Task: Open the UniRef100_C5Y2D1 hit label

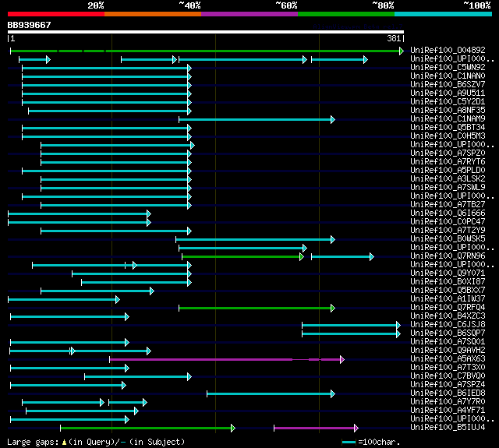Action: 448,102
